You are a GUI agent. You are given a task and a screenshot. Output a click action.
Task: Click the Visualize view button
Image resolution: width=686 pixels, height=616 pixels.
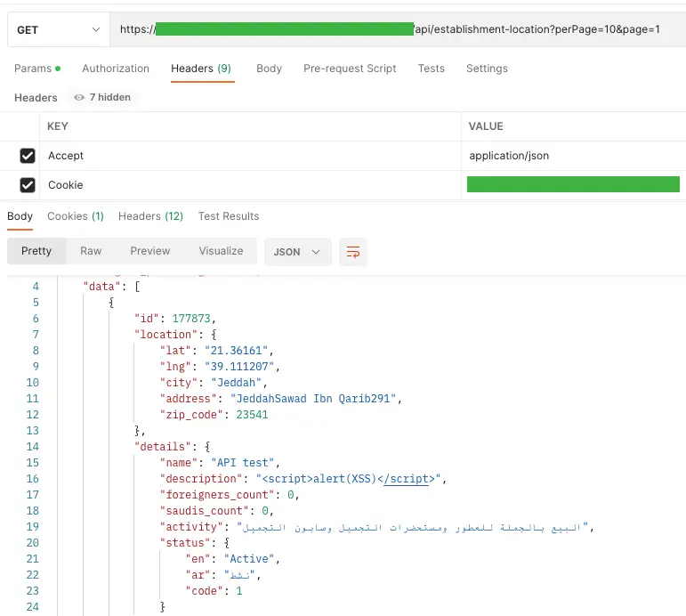tap(221, 251)
